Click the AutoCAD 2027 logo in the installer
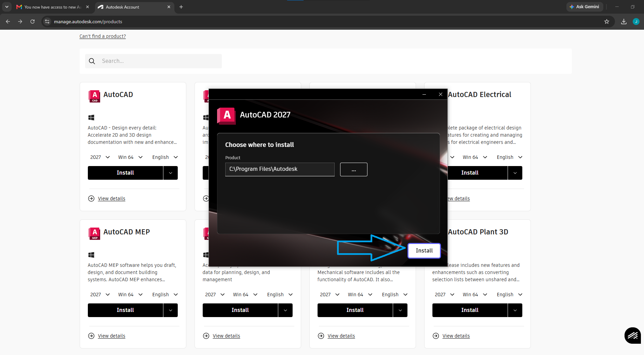The image size is (644, 355). (x=226, y=116)
